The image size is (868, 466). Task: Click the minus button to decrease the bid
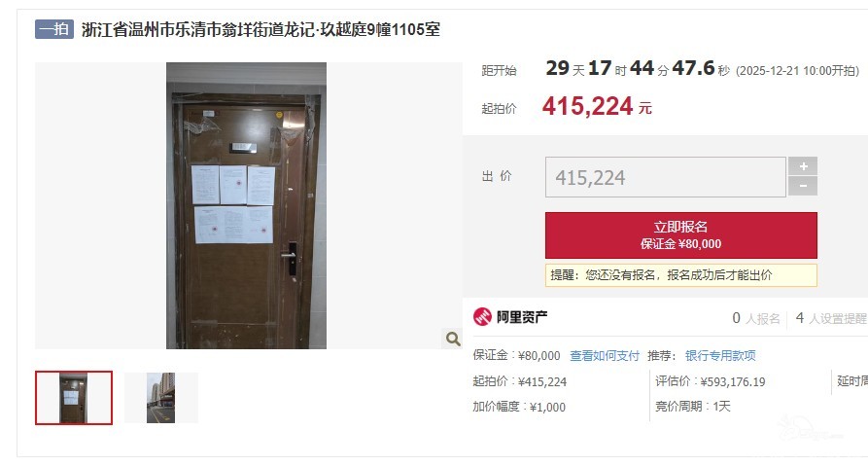pyautogui.click(x=803, y=186)
